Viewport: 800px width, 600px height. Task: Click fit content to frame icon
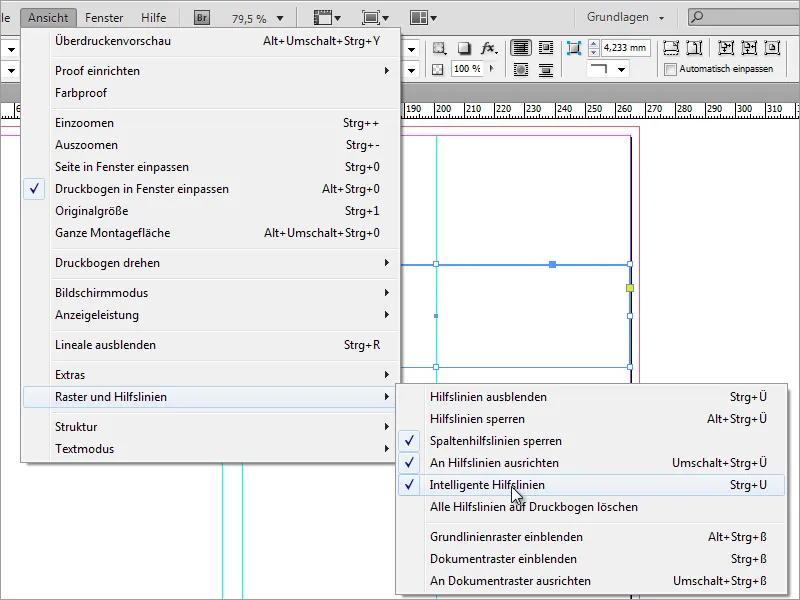click(726, 48)
